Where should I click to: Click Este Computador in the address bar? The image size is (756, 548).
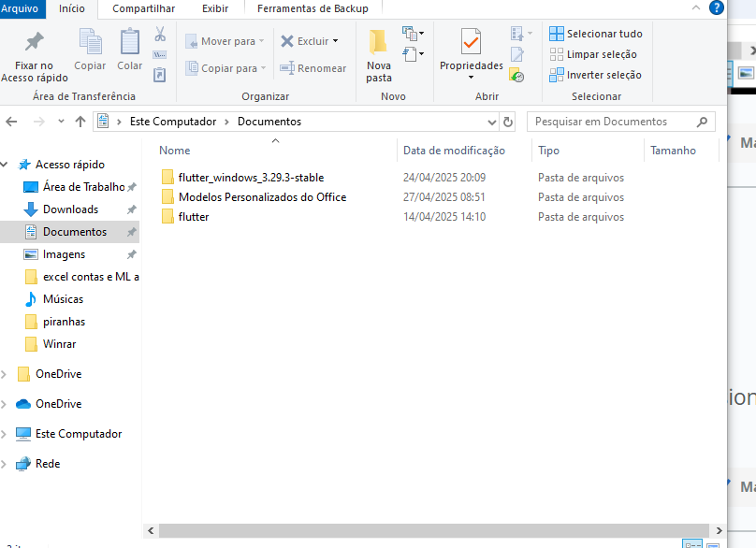(173, 122)
